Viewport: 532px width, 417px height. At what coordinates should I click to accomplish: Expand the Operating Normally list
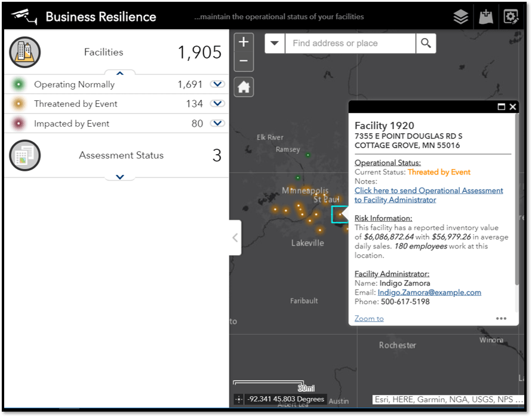click(x=217, y=84)
